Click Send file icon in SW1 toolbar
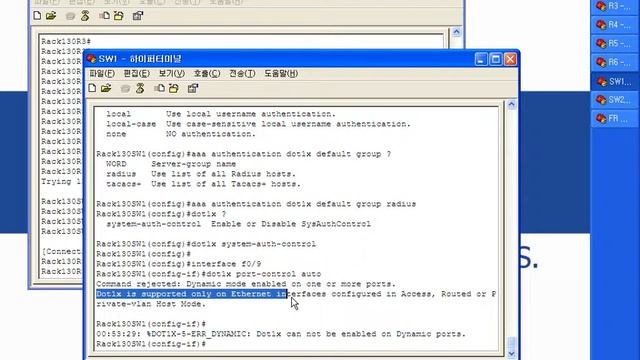Viewport: 640px width, 360px height. pyautogui.click(x=160, y=88)
